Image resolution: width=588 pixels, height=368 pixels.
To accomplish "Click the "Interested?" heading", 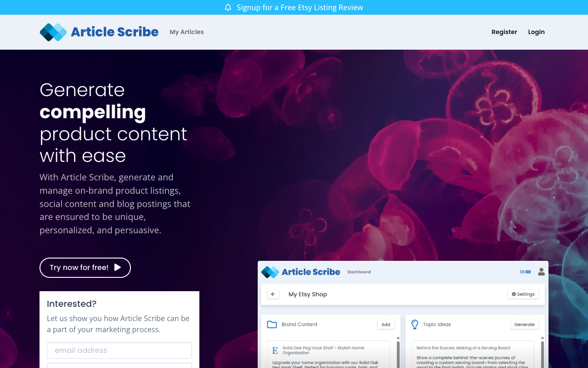I will click(72, 304).
